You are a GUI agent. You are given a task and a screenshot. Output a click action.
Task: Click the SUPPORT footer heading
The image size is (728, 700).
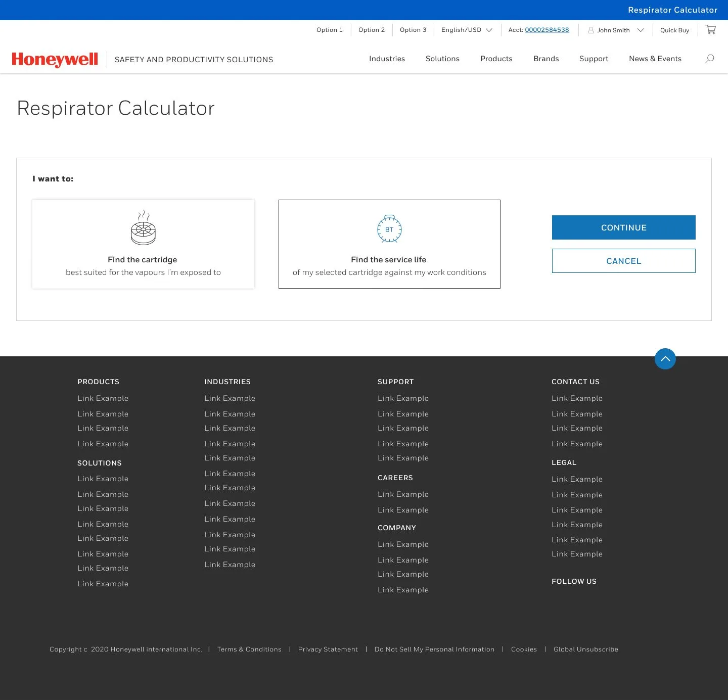(395, 382)
